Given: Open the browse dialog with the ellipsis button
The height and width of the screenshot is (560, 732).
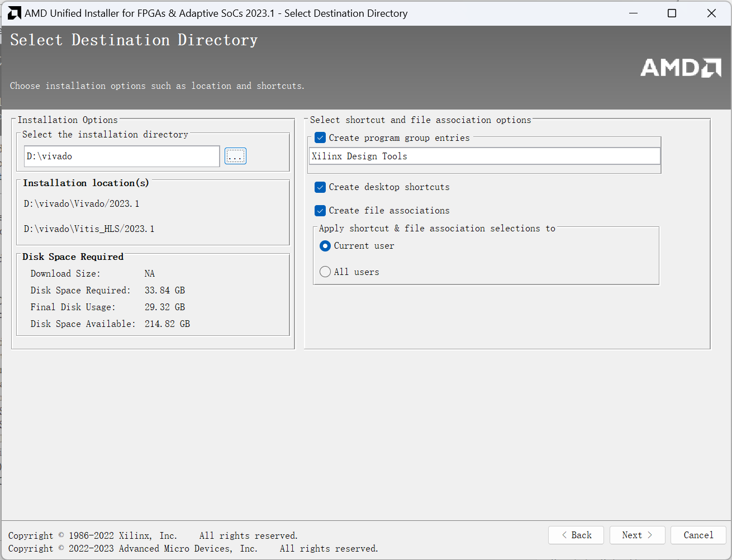Looking at the screenshot, I should pyautogui.click(x=235, y=156).
